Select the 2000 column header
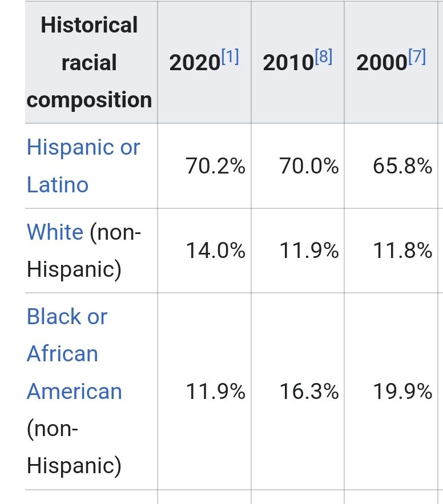The width and height of the screenshot is (443, 504). 382,63
